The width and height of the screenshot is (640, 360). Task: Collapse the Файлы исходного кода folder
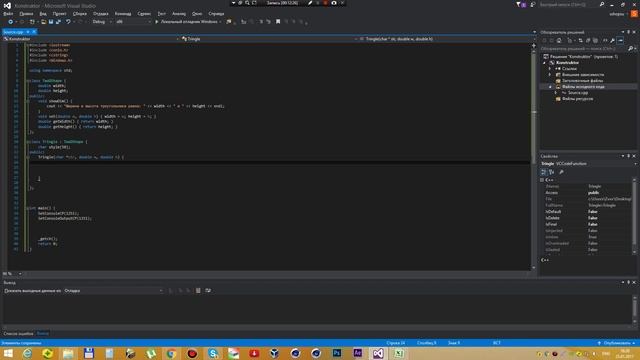550,87
